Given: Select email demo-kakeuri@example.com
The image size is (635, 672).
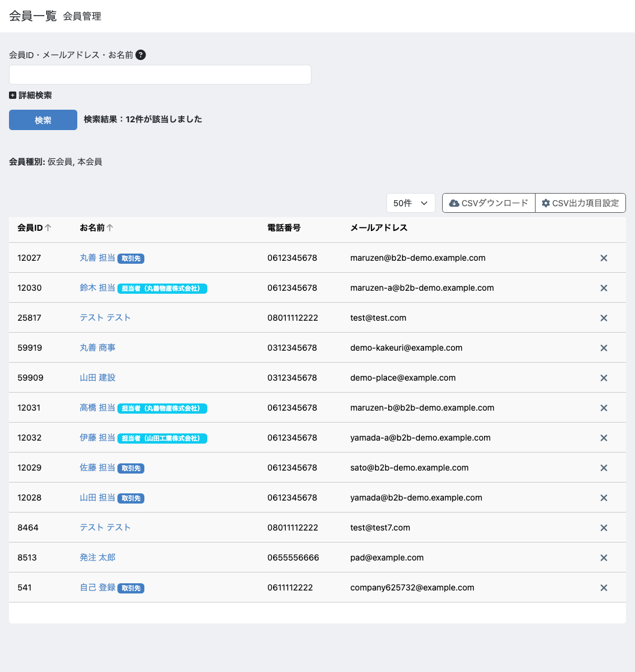Looking at the screenshot, I should [406, 348].
